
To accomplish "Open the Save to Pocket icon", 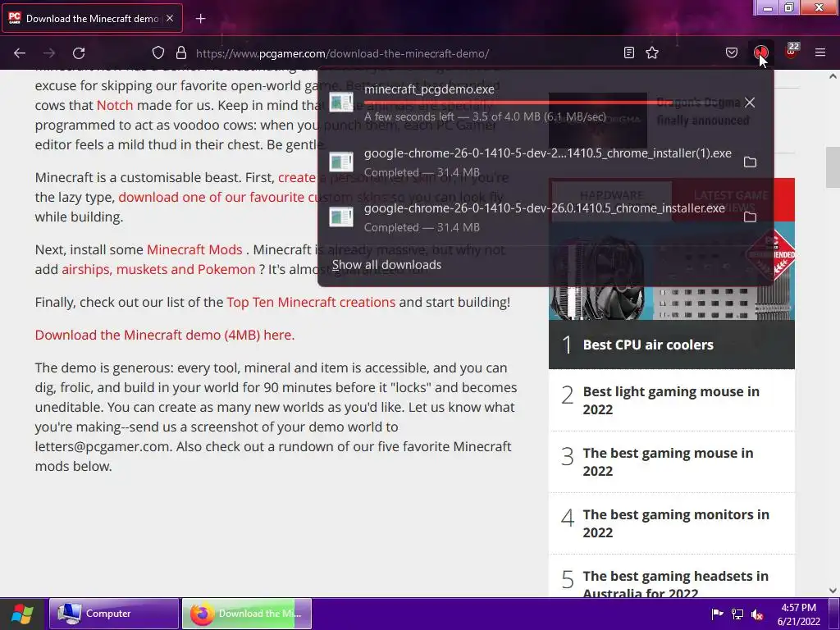I will point(731,53).
